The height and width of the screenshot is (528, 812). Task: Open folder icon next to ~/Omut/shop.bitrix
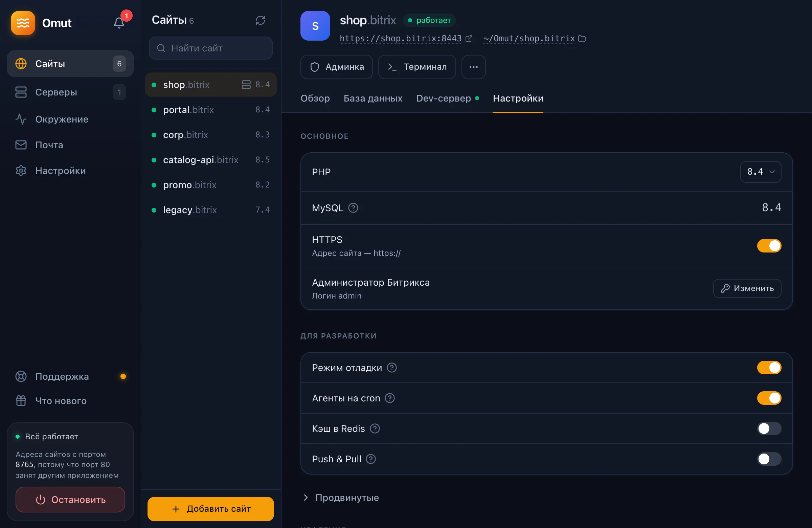coord(582,39)
